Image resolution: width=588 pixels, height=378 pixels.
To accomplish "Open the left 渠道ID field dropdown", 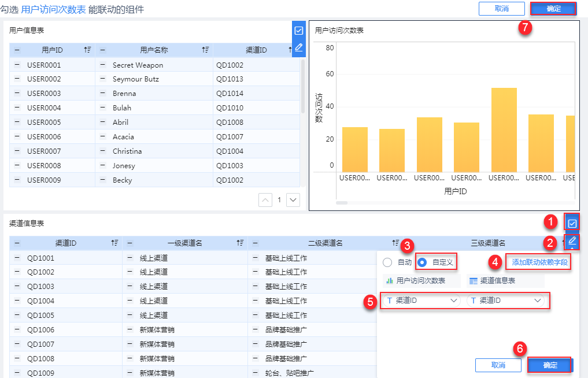I will pyautogui.click(x=421, y=301).
